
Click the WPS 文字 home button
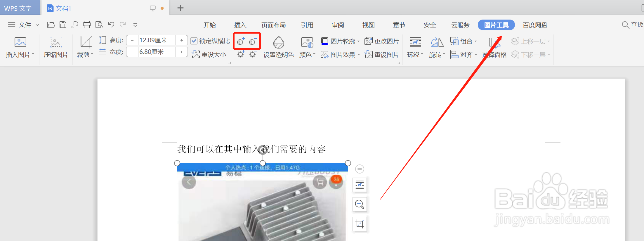[x=20, y=8]
